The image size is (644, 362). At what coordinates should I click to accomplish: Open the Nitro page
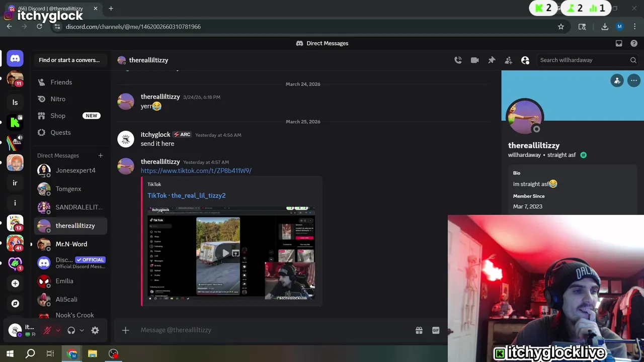70,99
